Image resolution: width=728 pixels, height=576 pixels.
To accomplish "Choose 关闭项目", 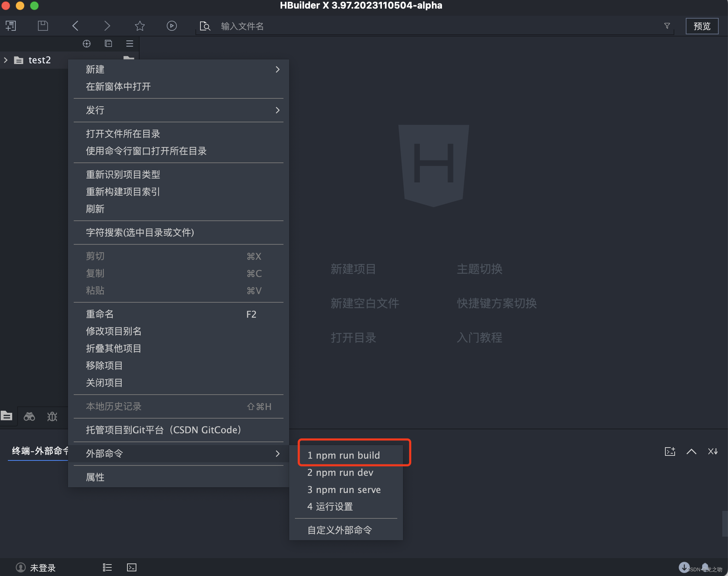I will (179, 383).
